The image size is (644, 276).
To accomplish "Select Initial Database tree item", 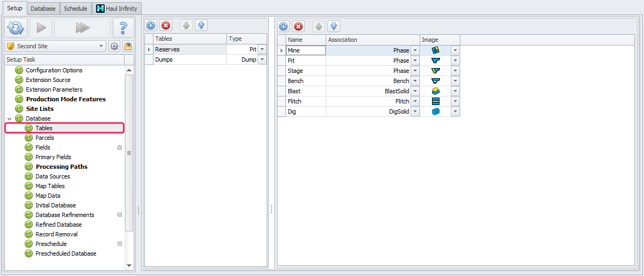I will (x=56, y=205).
